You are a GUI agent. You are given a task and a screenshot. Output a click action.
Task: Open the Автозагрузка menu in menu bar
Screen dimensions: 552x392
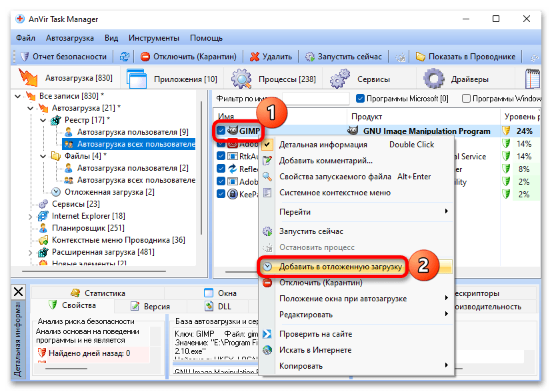(70, 37)
